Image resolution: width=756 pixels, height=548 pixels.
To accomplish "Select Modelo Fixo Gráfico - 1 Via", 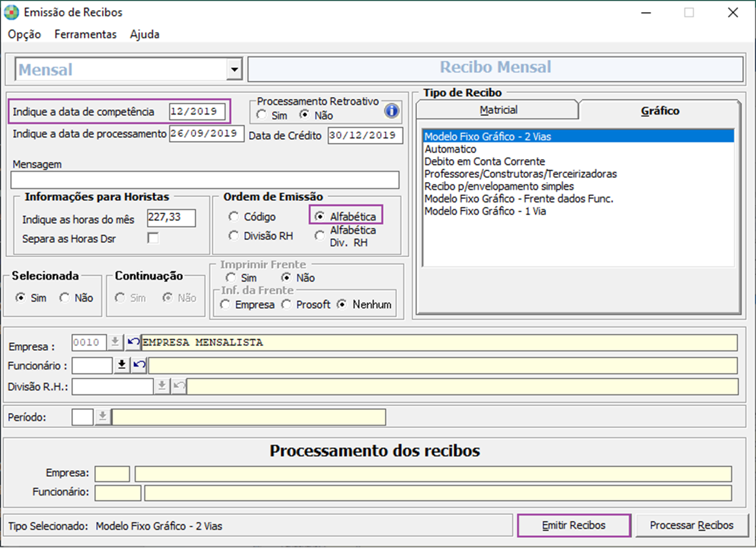I will [579, 212].
